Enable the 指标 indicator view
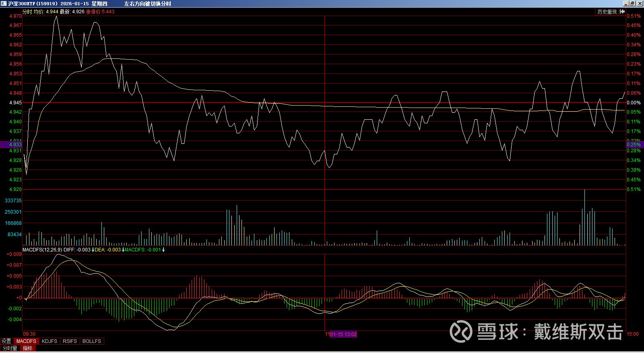The width and height of the screenshot is (644, 353). 28,348
